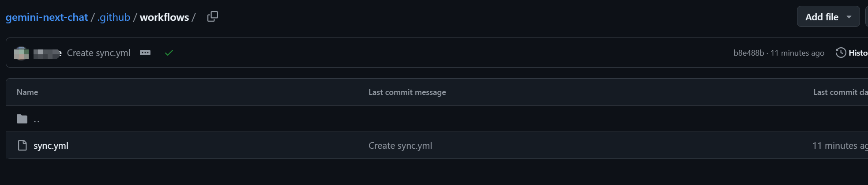Select the workflows breadcrumb item

pos(164,17)
